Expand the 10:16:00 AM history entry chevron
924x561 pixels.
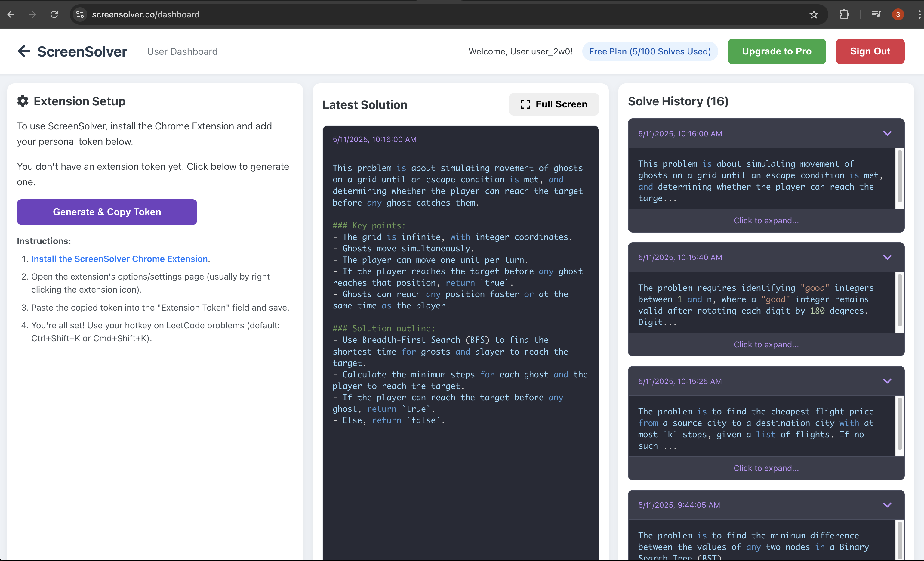[887, 133]
